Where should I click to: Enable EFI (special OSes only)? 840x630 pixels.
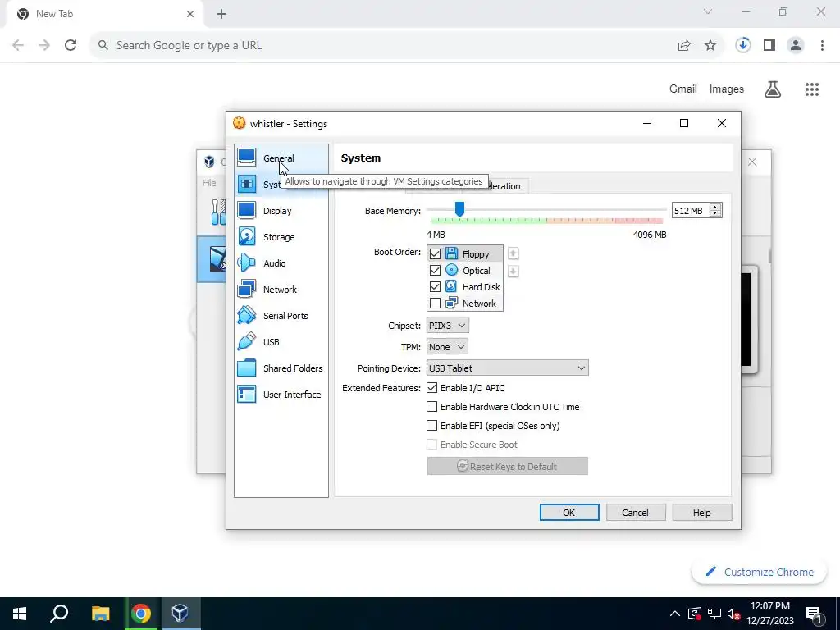(431, 426)
